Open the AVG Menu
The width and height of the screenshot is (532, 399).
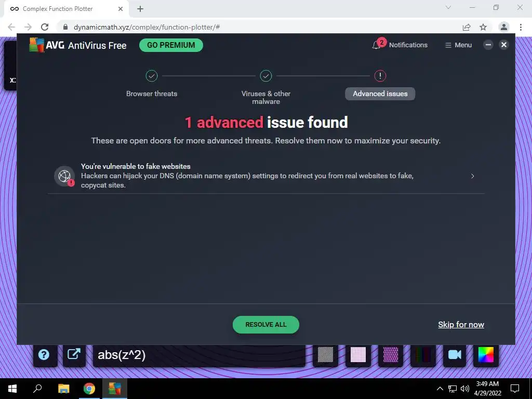click(458, 45)
